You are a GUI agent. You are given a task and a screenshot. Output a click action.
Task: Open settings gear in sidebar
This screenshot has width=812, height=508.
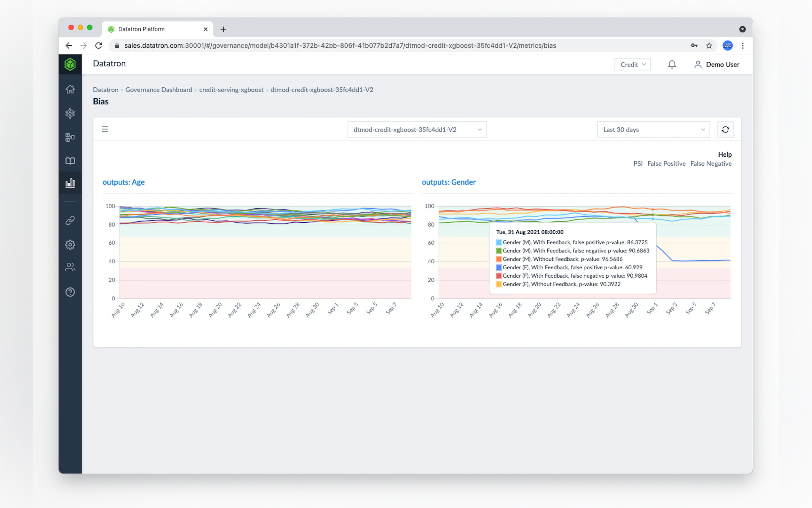pos(70,244)
